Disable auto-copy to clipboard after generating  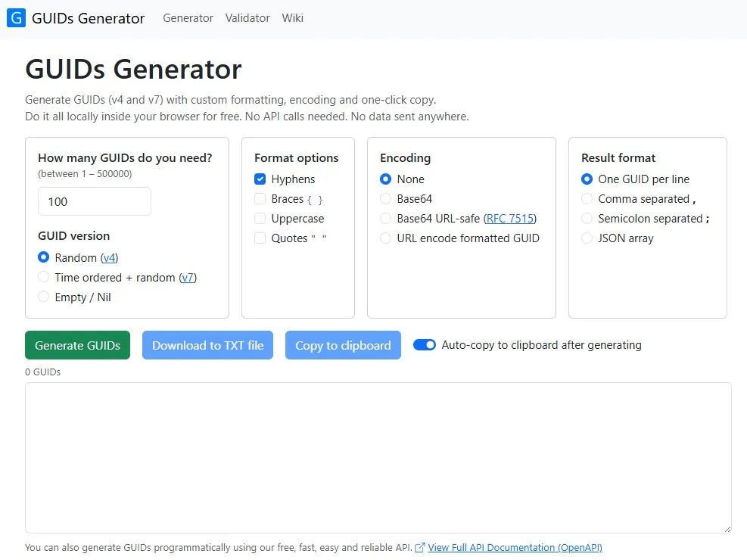coord(425,344)
